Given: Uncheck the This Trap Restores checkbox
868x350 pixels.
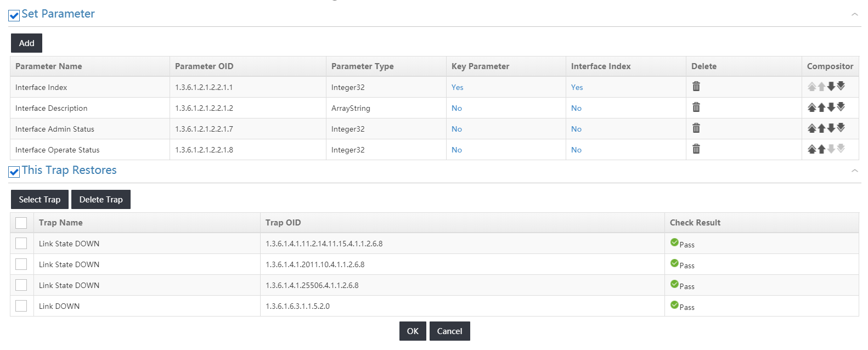Looking at the screenshot, I should click(x=14, y=172).
